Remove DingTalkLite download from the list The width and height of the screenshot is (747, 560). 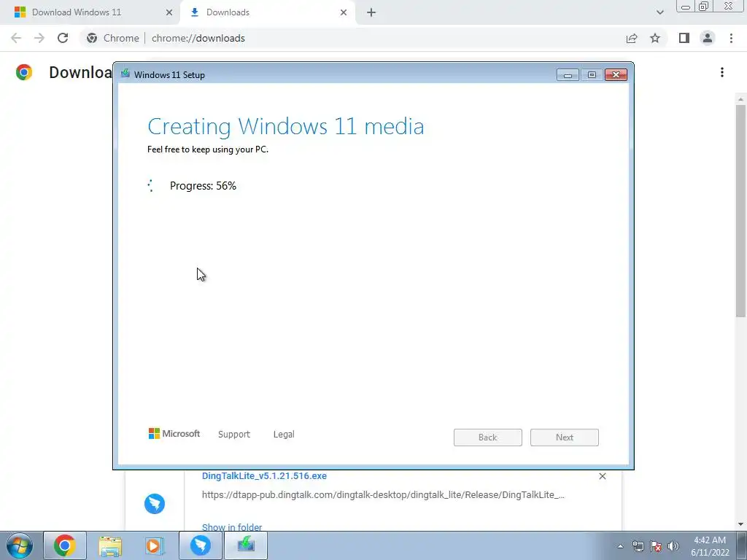tap(602, 476)
